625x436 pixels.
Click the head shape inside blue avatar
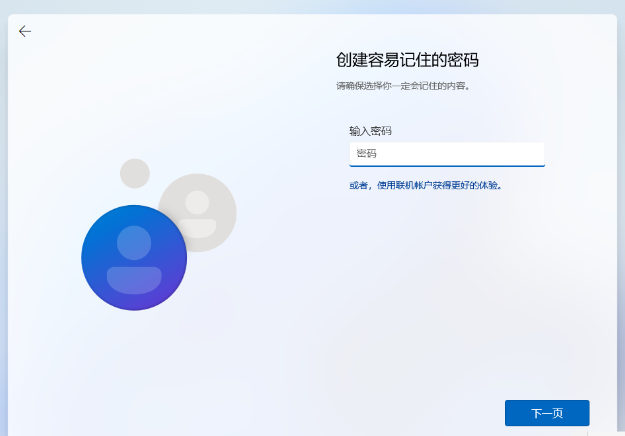(134, 241)
